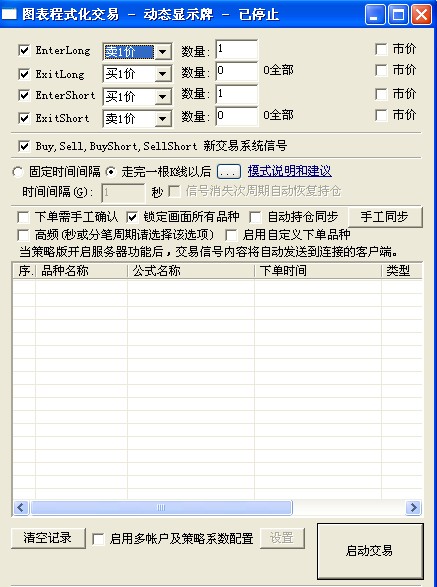Sort by the 公式名称 column header
This screenshot has width=437, height=587.
pos(191,271)
